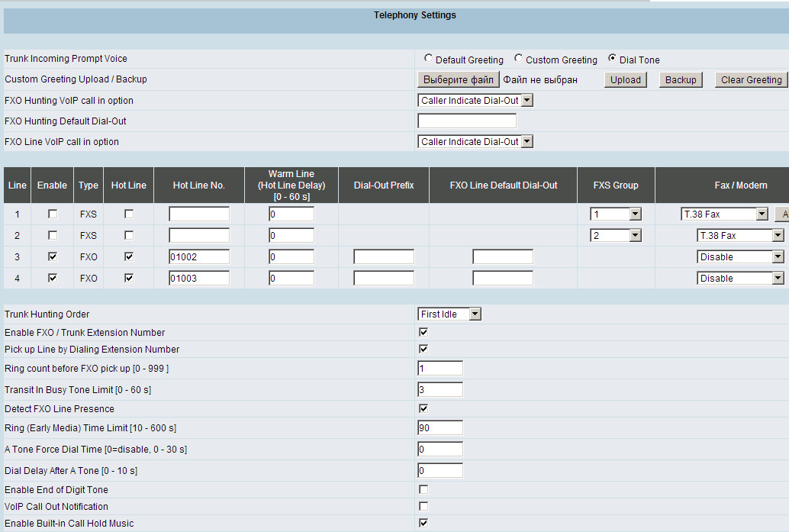The height and width of the screenshot is (532, 789).
Task: Click Hot Line No. field containing 01002
Action: [199, 257]
